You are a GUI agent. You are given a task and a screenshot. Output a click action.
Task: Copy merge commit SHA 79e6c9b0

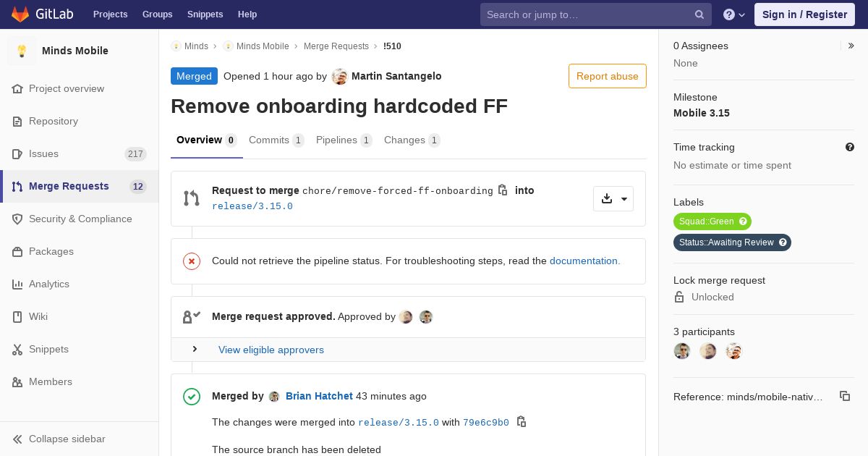(521, 422)
